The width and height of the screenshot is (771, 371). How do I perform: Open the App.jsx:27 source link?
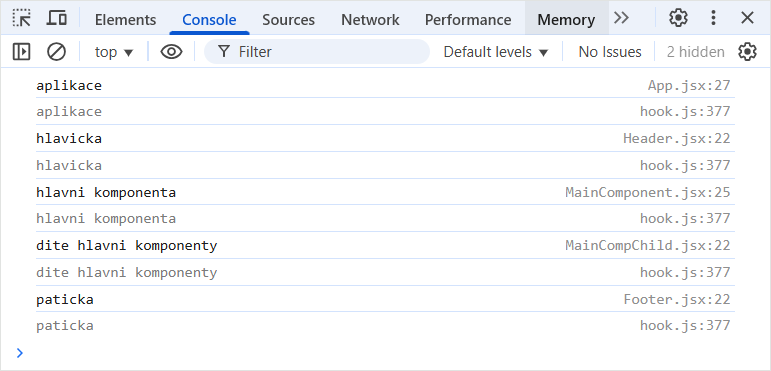tap(689, 86)
